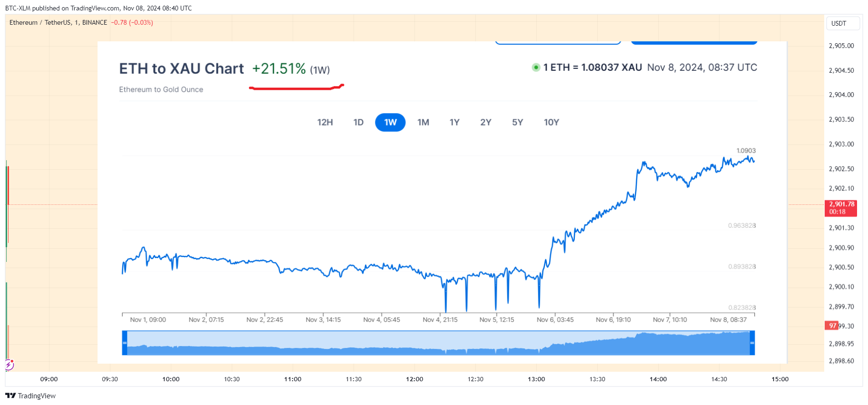Click the Ethereum / TetherUS symbol title
868x405 pixels.
pos(40,22)
